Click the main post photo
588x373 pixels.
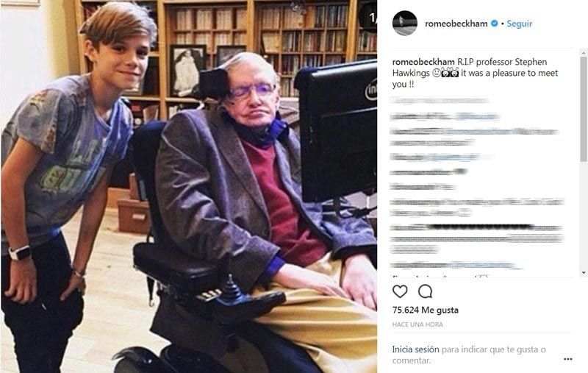[x=189, y=187]
